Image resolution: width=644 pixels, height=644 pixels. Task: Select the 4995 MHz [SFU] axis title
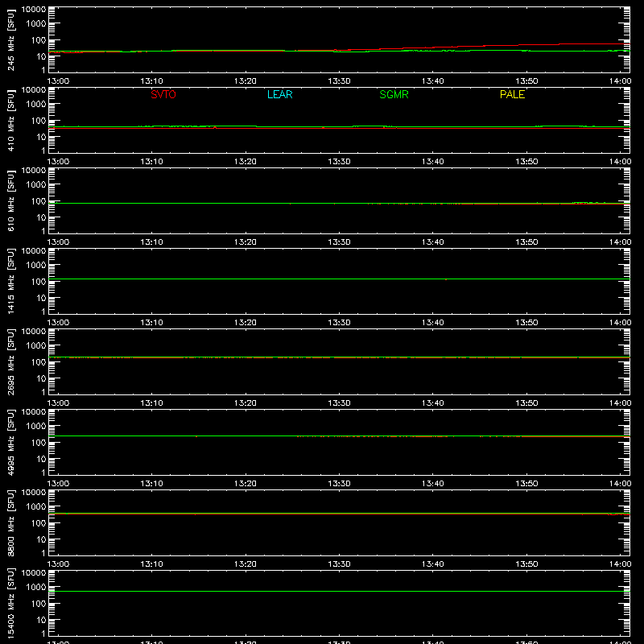coord(11,442)
